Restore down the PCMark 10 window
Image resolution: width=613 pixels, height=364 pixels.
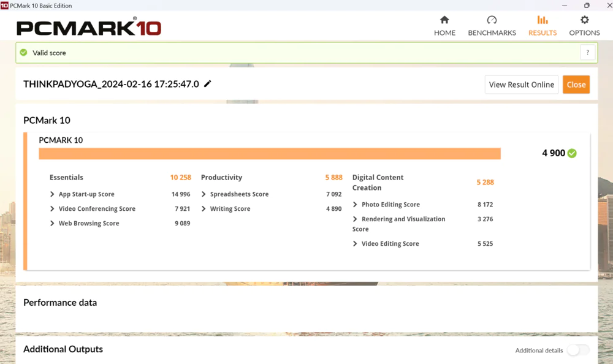tap(587, 6)
